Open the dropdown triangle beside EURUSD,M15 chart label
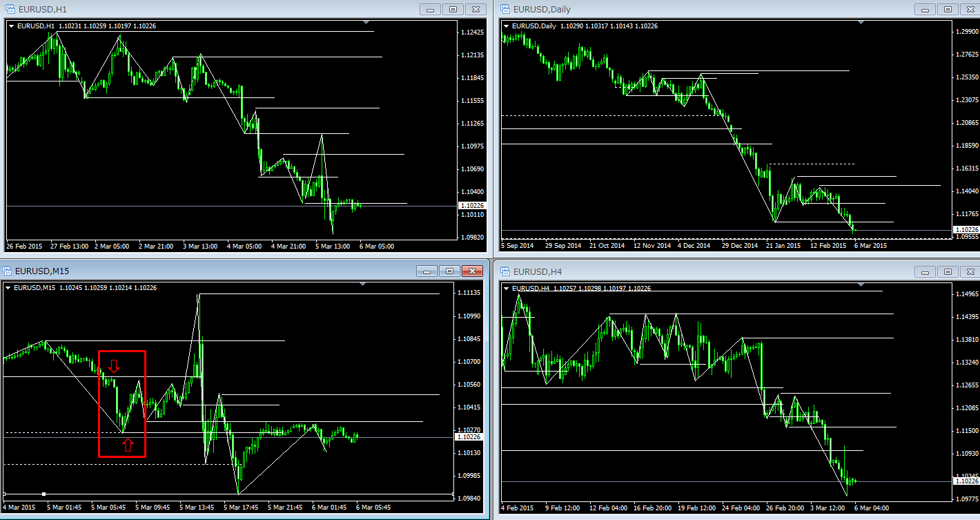This screenshot has width=980, height=520. tap(8, 287)
